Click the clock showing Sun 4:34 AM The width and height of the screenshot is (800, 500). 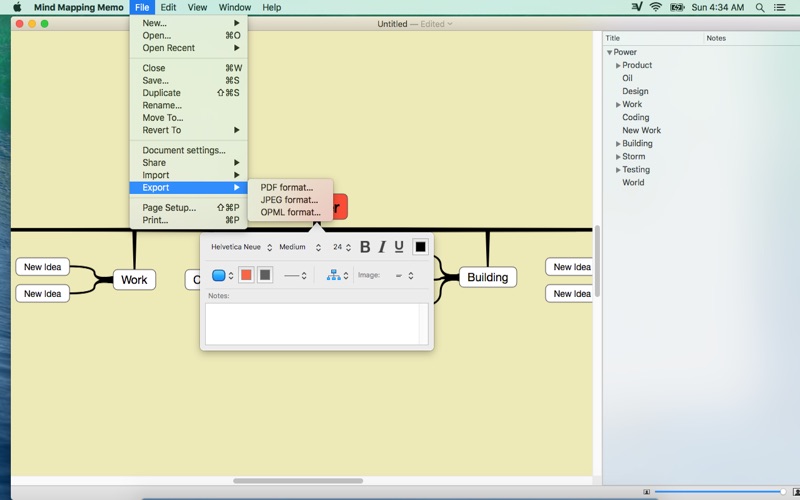718,7
